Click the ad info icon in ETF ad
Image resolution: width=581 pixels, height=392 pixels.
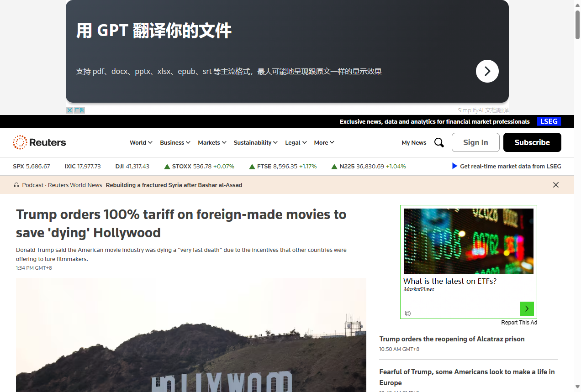pyautogui.click(x=408, y=314)
